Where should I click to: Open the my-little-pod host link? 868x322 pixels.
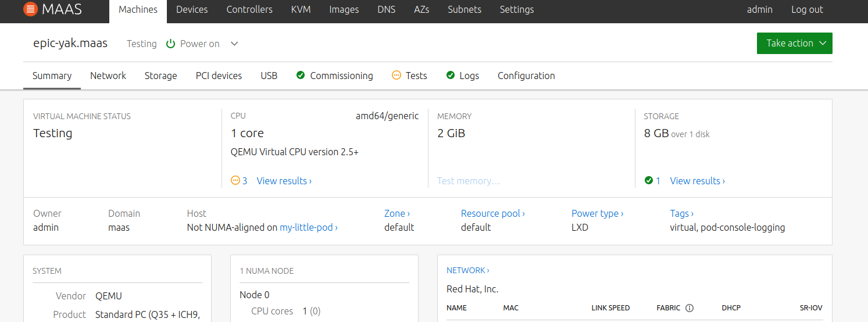(308, 227)
